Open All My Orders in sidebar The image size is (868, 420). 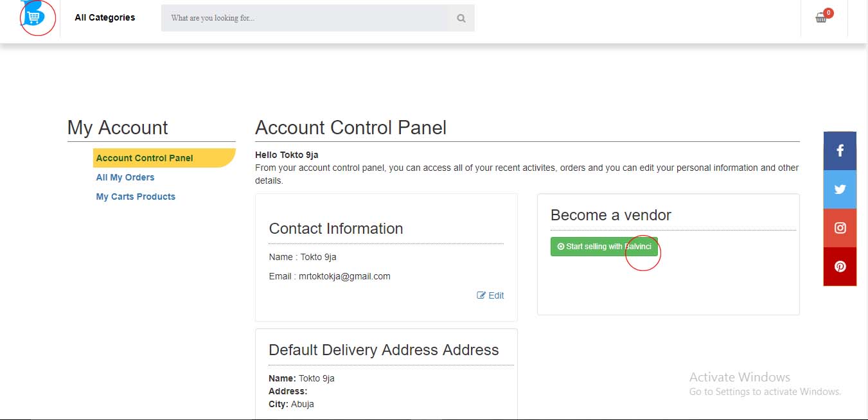125,177
